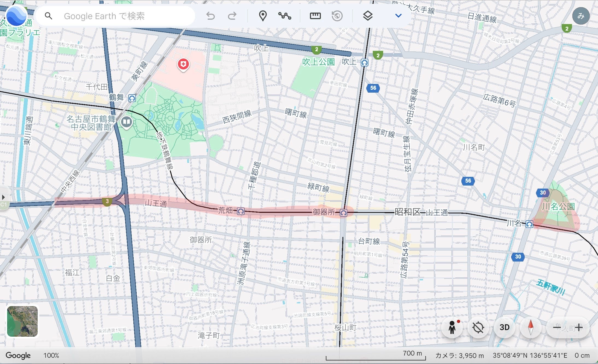Expand the collapsed left side panel

coord(4,197)
